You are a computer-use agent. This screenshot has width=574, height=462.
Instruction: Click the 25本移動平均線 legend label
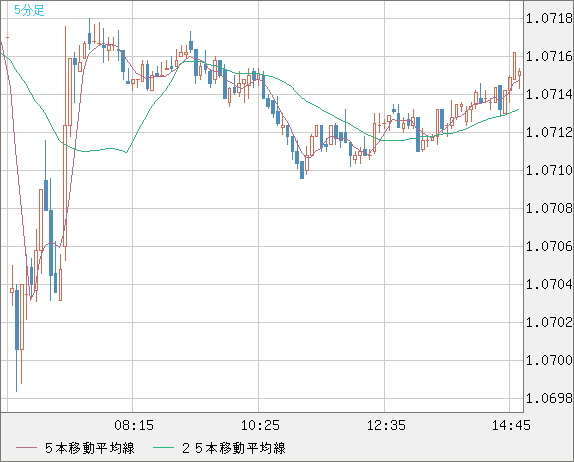(234, 448)
